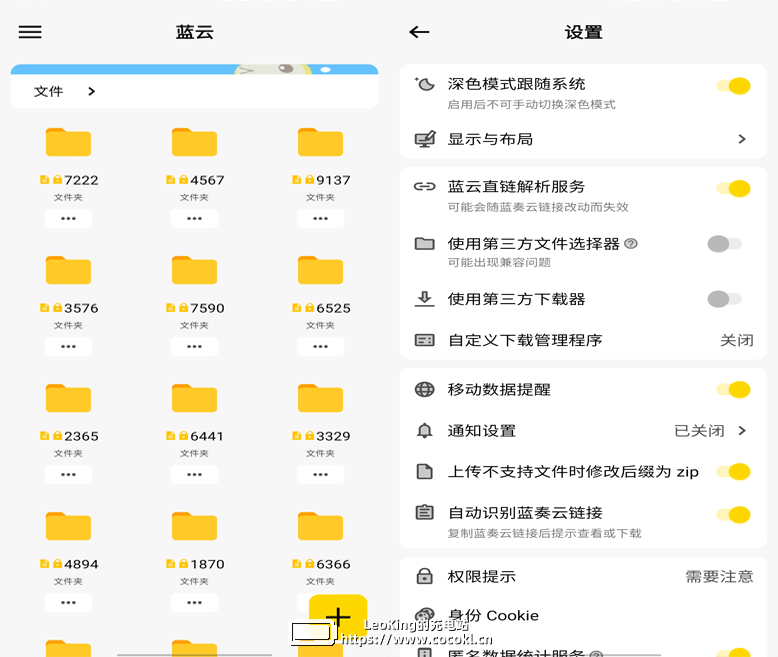Toggle 深色模式跟随系统 switch
The height and width of the screenshot is (657, 778).
(733, 86)
